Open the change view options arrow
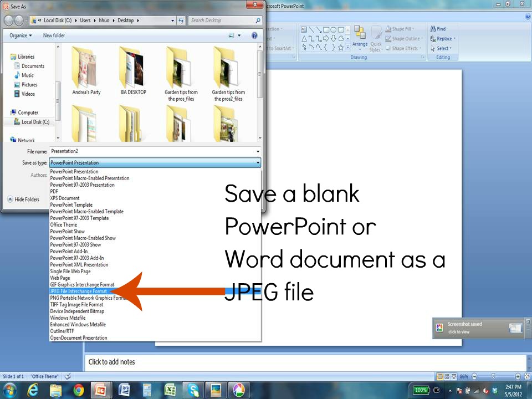This screenshot has height=399, width=532. (239, 35)
